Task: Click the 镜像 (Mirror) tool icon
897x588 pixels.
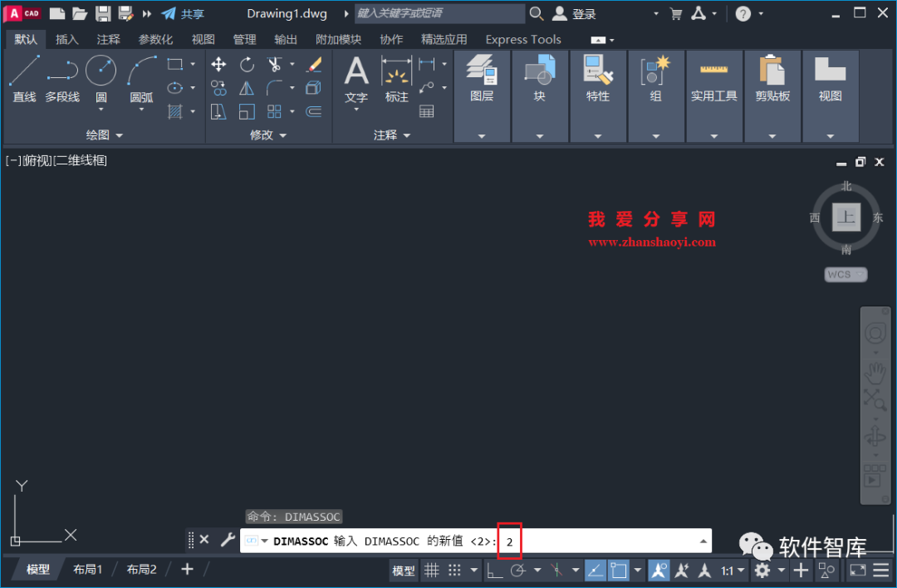Action: (x=247, y=87)
